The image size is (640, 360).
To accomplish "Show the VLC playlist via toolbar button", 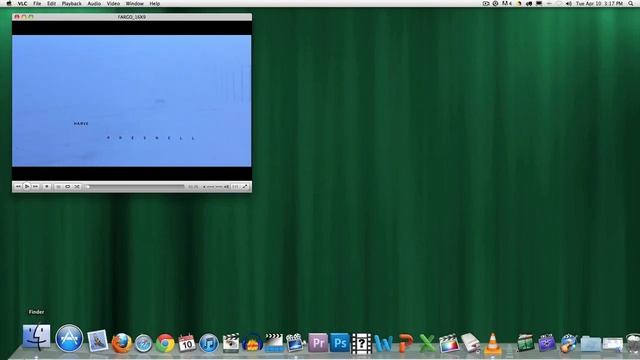I will click(58, 187).
